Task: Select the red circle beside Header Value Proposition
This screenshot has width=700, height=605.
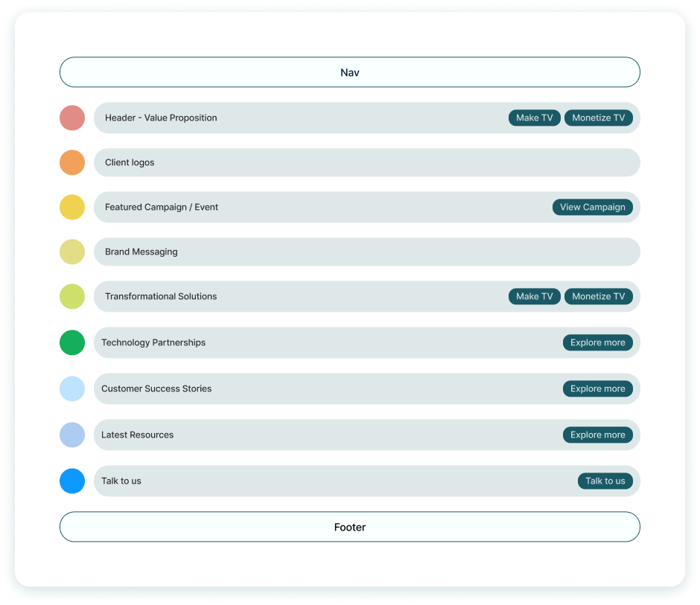Action: (x=72, y=118)
